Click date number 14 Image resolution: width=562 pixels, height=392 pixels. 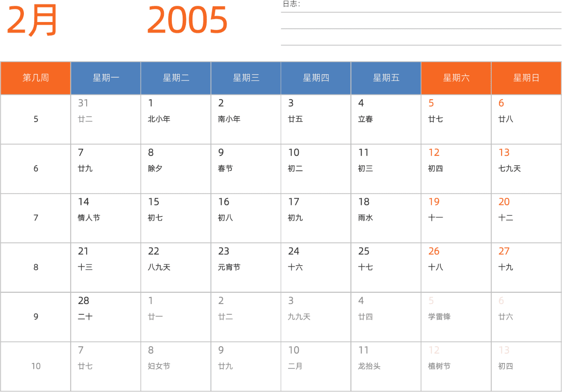83,202
